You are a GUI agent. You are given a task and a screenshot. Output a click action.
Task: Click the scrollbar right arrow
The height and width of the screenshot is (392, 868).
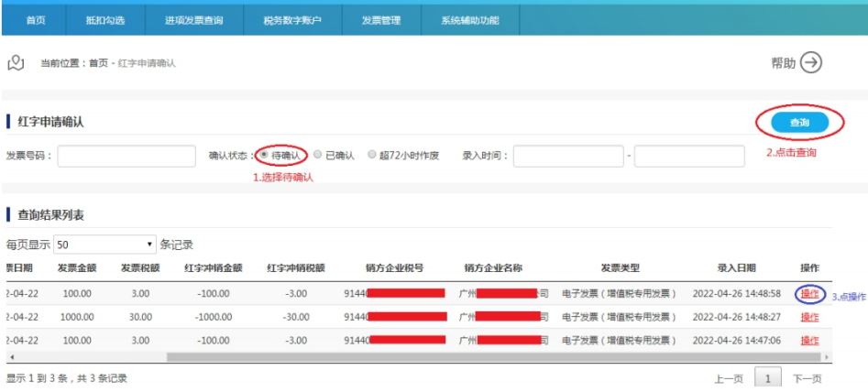[x=827, y=357]
